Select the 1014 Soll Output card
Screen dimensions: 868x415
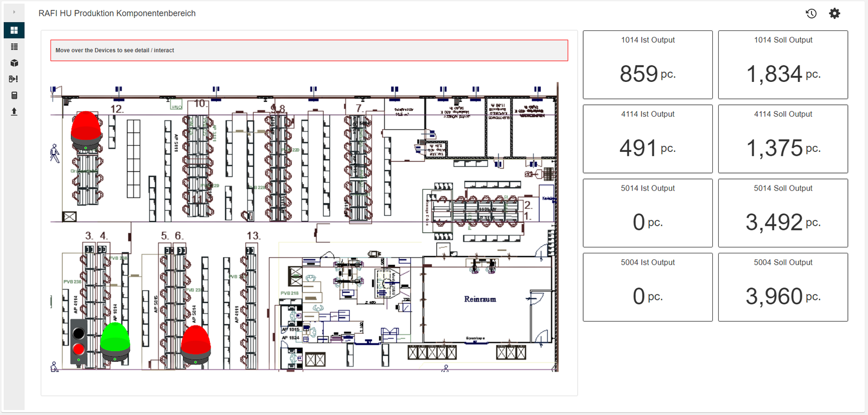click(783, 65)
